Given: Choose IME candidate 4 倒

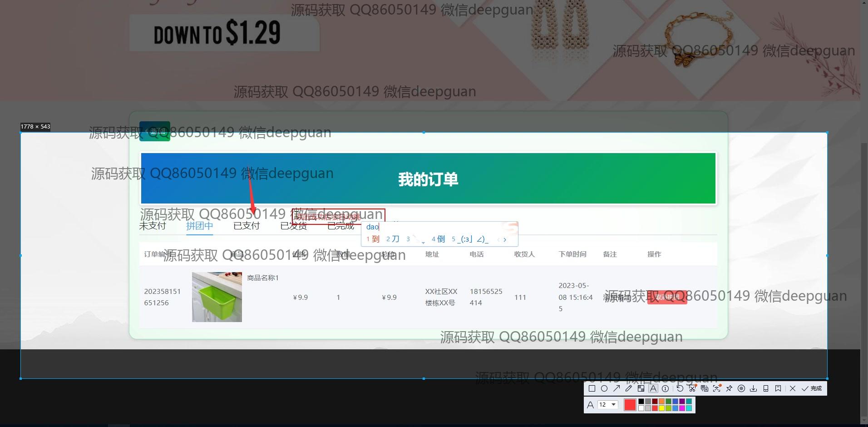Looking at the screenshot, I should pyautogui.click(x=438, y=239).
